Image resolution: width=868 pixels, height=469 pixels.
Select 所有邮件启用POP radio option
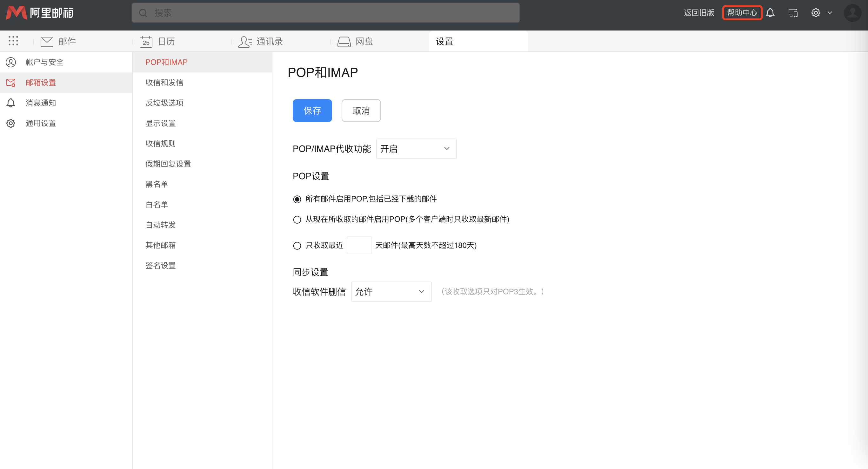tap(297, 199)
